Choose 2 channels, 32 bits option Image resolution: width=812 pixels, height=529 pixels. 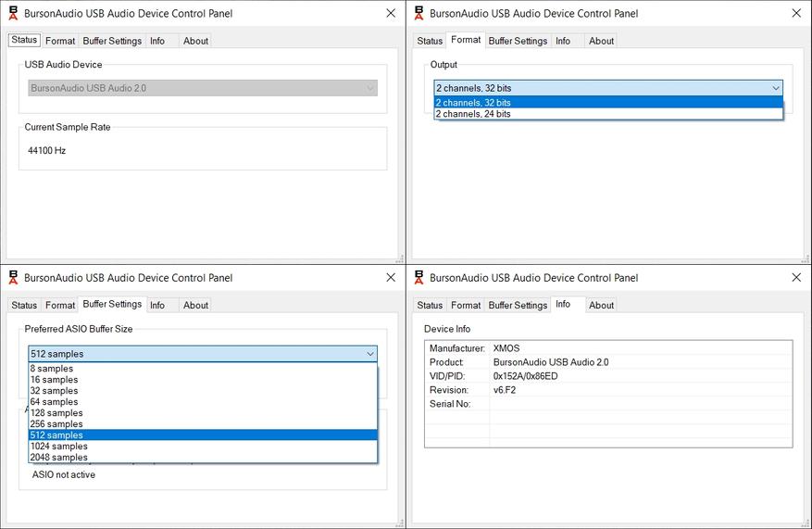pos(608,103)
